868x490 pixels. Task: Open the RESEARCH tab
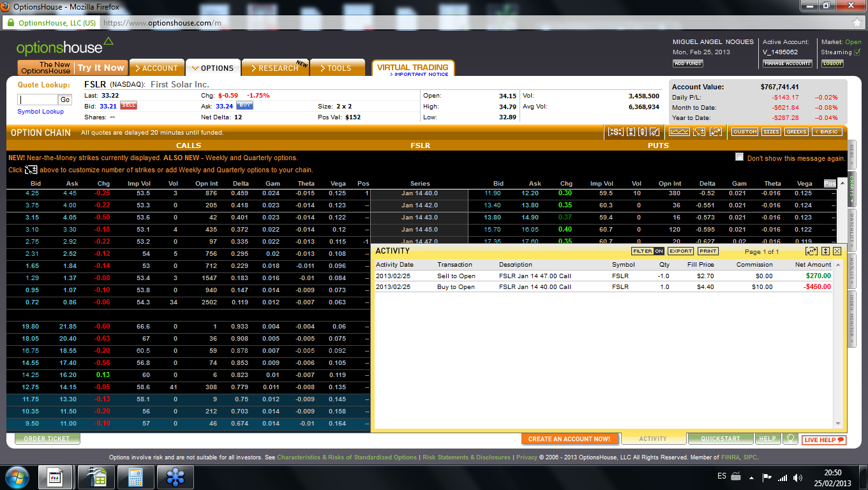(275, 68)
